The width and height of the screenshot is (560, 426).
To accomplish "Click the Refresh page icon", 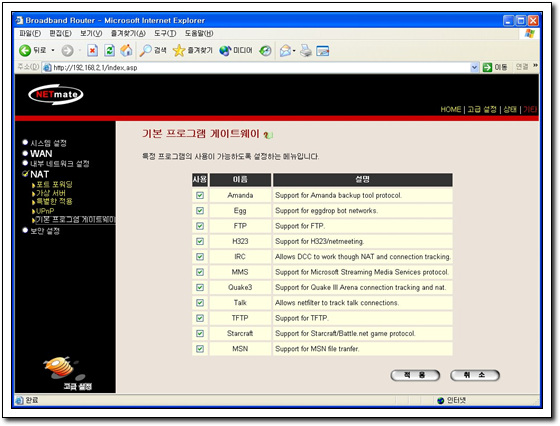I will [109, 50].
